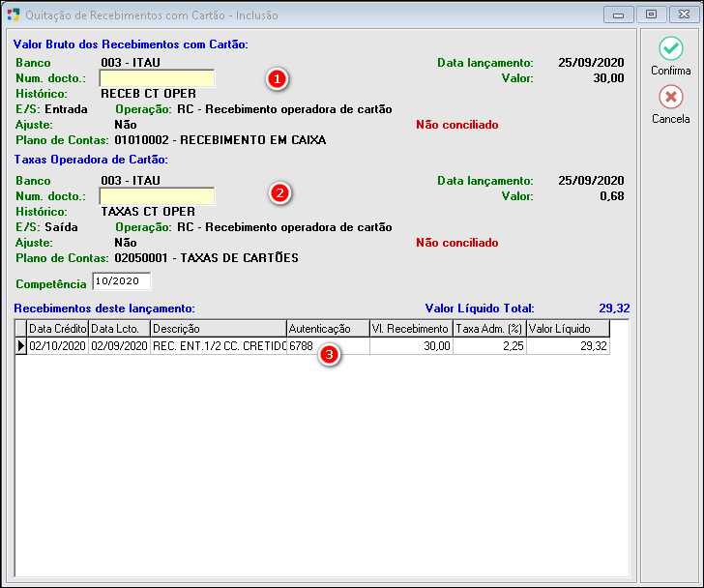
Task: Select cell with date 02/09/2020
Action: (119, 346)
